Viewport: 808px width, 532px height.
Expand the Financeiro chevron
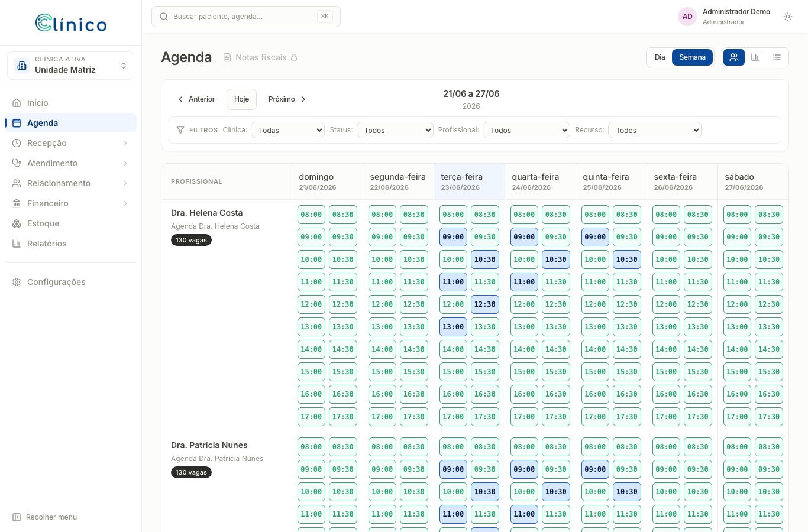click(x=125, y=203)
